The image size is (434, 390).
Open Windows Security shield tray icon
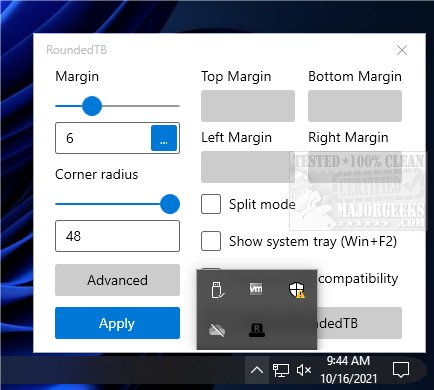point(296,289)
